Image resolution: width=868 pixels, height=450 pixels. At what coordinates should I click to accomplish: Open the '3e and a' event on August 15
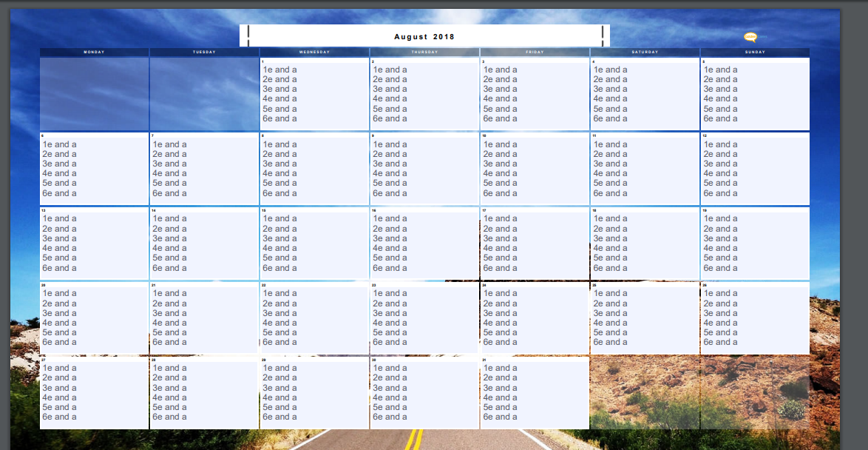[281, 238]
